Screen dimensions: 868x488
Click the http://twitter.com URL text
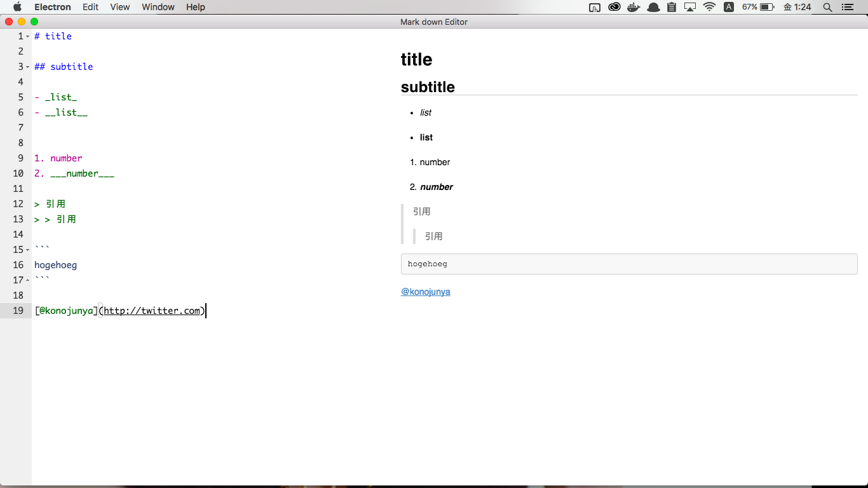(152, 310)
